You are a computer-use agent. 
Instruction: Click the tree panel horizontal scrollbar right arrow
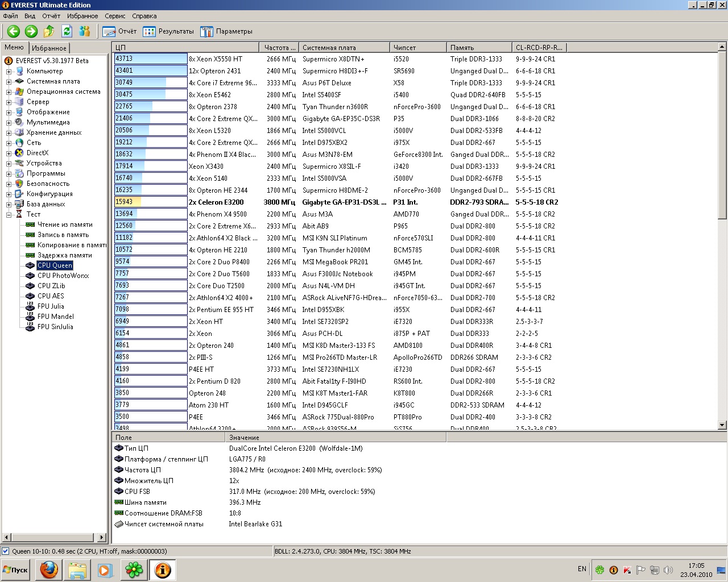tap(102, 538)
